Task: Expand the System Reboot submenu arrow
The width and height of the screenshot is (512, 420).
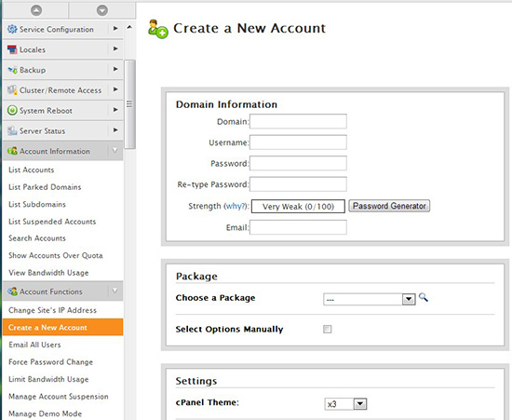Action: tap(115, 109)
